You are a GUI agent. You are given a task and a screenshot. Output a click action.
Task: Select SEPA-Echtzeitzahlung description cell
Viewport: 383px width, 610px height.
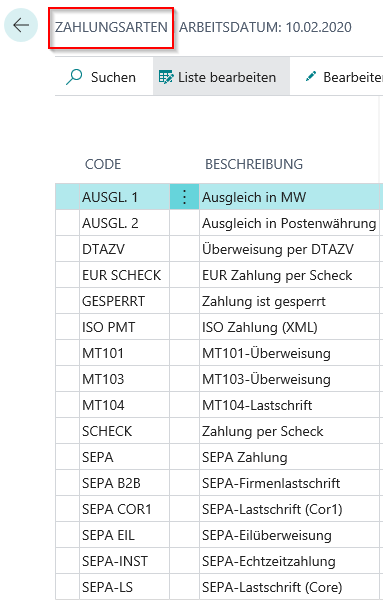pos(289,561)
